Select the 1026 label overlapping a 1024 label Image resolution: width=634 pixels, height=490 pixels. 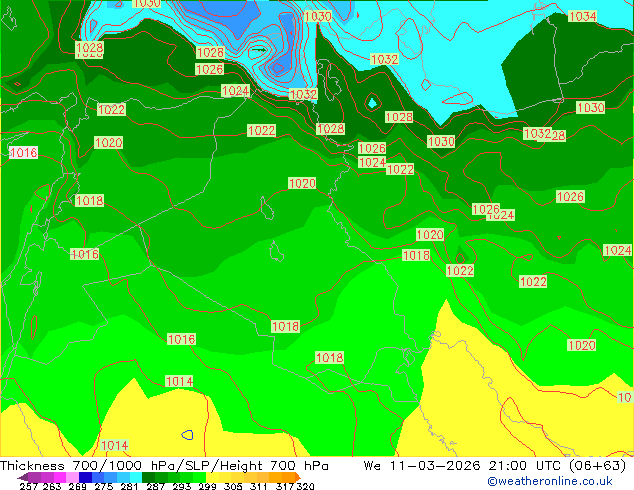(x=486, y=209)
